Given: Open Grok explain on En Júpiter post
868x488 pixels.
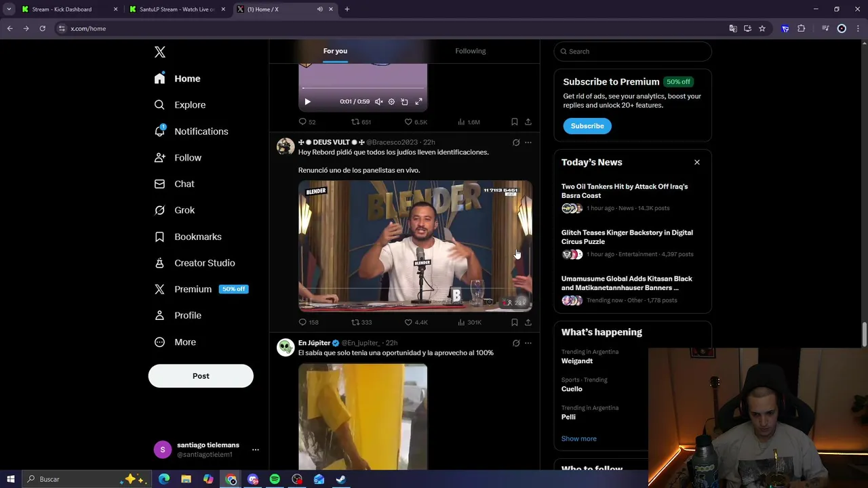Looking at the screenshot, I should pyautogui.click(x=516, y=343).
